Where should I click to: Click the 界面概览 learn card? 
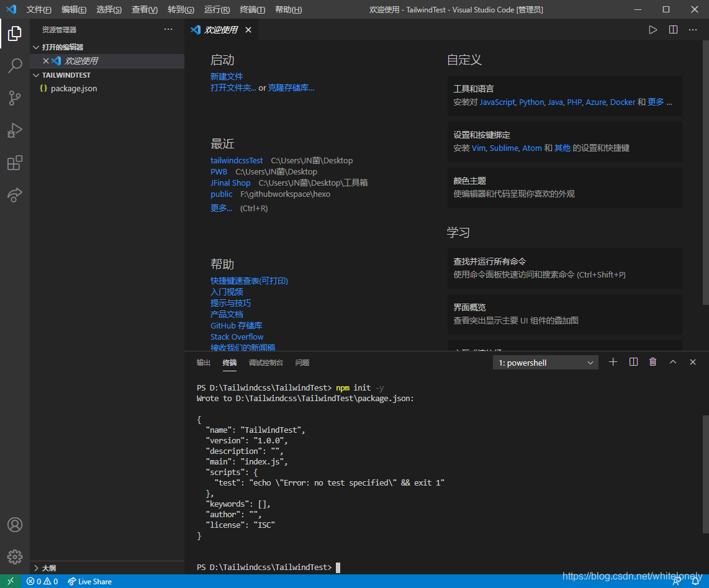pos(565,314)
